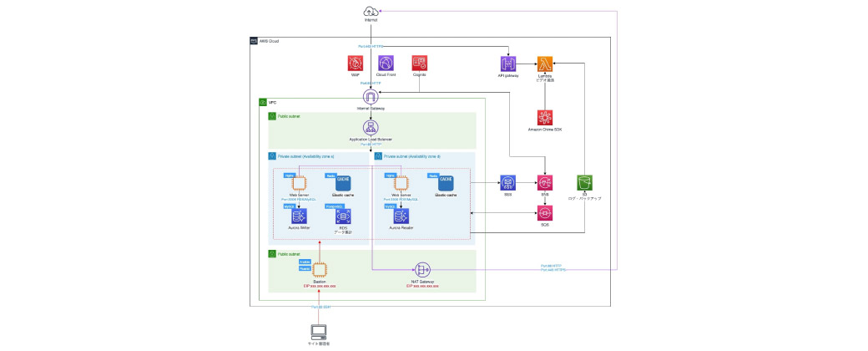Select the SNS icon

tap(546, 182)
